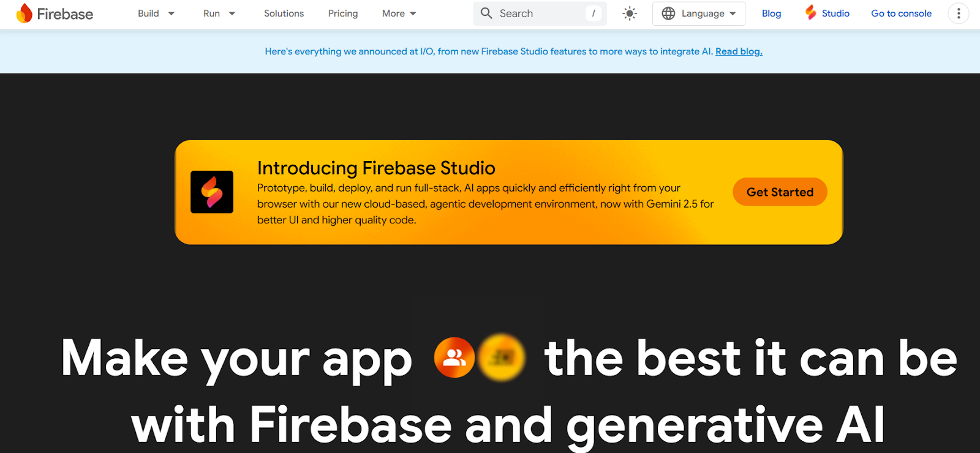Click the Get Started button
Viewport: 980px width, 453px height.
pyautogui.click(x=780, y=192)
